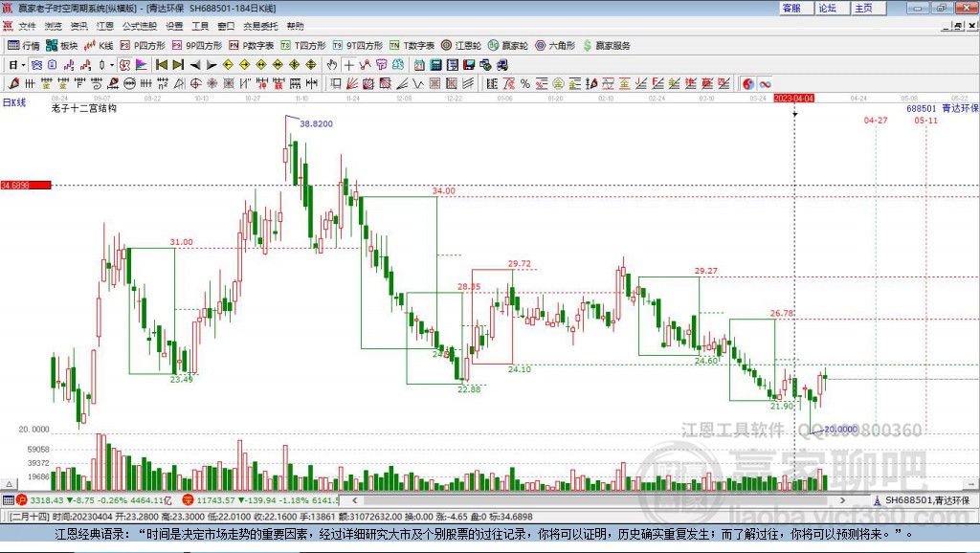Click the floppy disk save icon
The width and height of the screenshot is (980, 553).
tap(469, 65)
